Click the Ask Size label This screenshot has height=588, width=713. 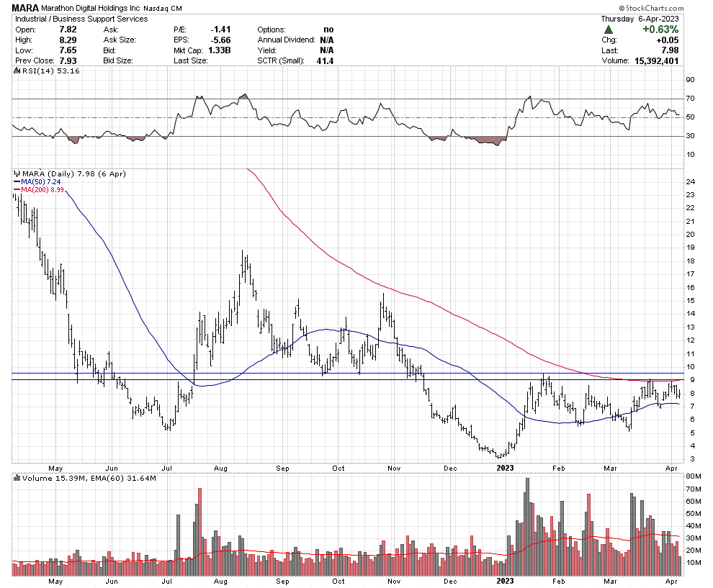tap(120, 40)
